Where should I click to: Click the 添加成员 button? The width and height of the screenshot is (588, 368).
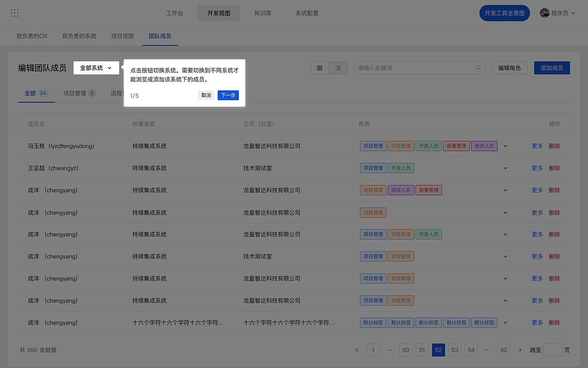(x=551, y=68)
